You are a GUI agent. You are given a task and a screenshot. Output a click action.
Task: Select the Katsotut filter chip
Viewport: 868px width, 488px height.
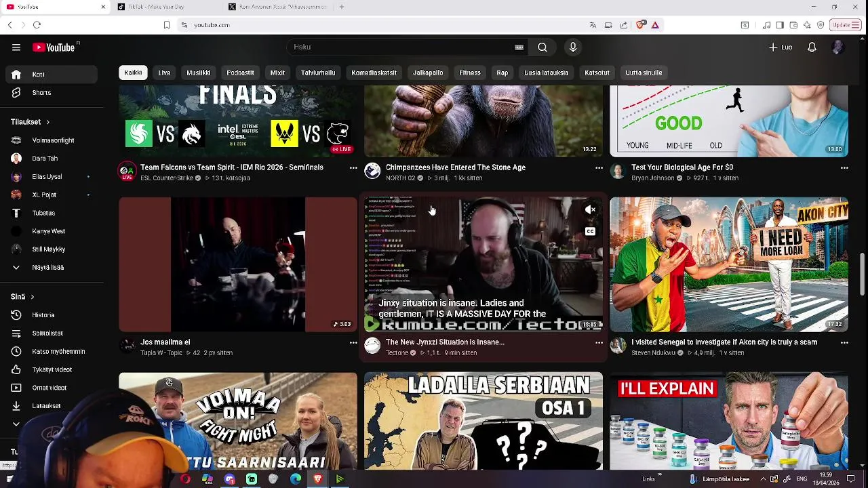click(597, 73)
